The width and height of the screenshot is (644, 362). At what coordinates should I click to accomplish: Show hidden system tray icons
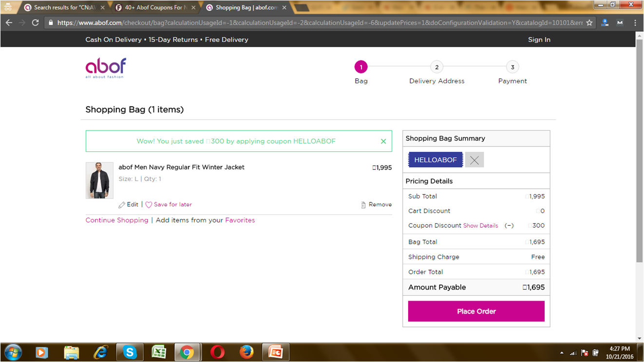coord(562,353)
